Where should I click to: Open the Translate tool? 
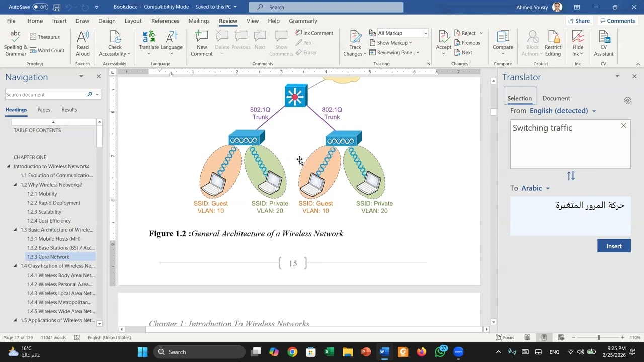pyautogui.click(x=148, y=43)
